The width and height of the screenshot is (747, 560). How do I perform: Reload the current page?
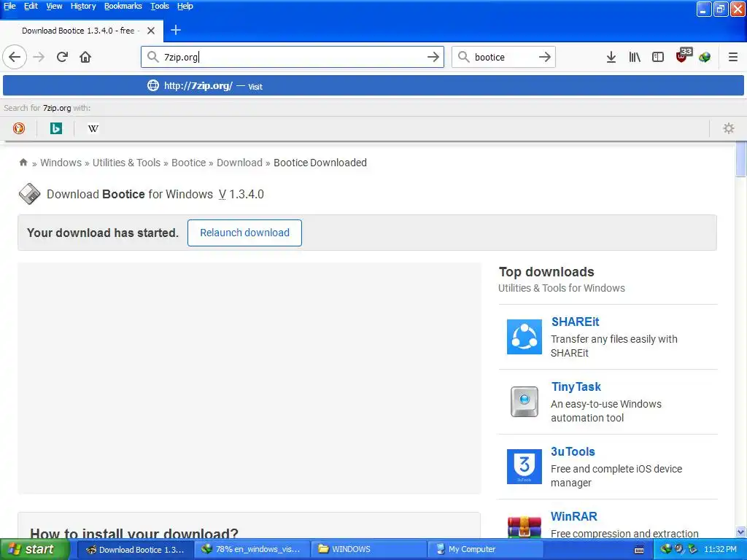(62, 57)
